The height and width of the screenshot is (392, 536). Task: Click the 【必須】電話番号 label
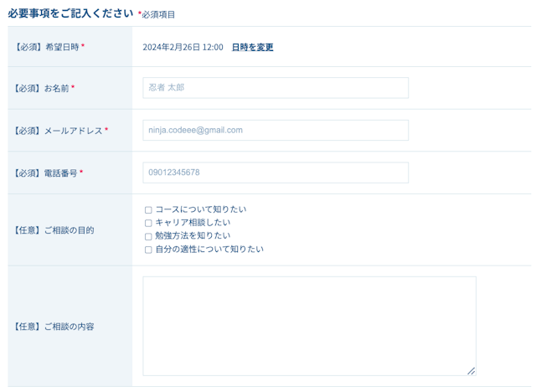pyautogui.click(x=49, y=173)
